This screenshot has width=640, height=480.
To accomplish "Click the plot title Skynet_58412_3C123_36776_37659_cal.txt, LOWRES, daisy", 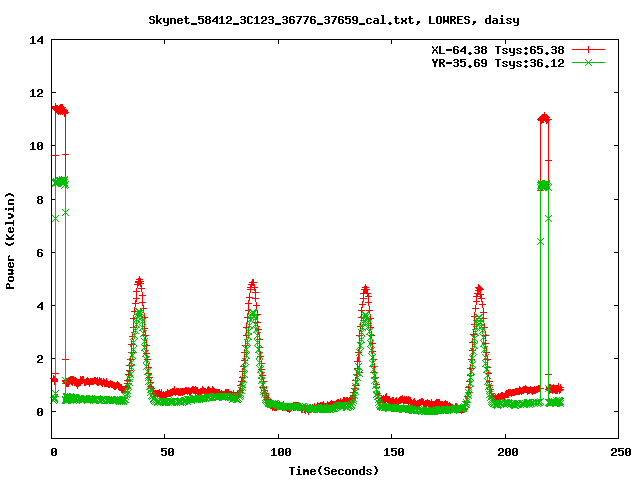I will click(334, 20).
